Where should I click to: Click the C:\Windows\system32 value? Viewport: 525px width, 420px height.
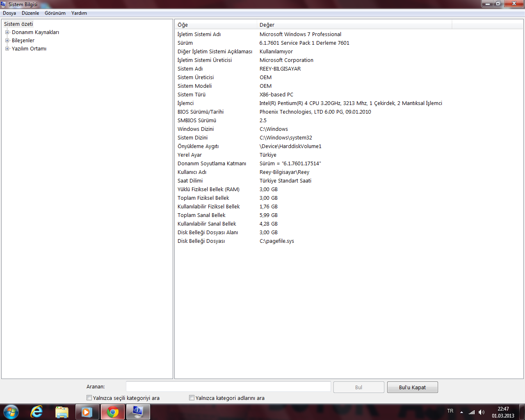point(286,138)
